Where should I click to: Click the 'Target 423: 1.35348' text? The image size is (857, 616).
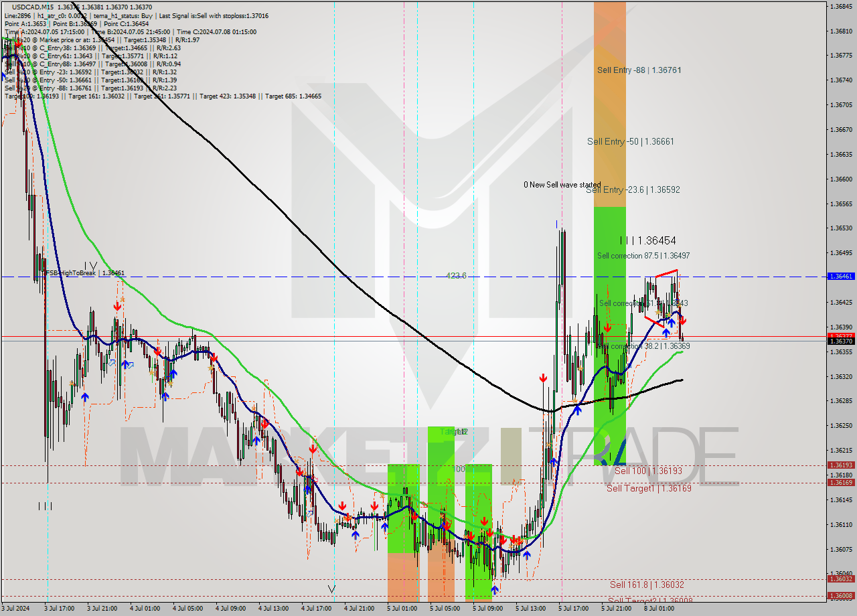(227, 96)
